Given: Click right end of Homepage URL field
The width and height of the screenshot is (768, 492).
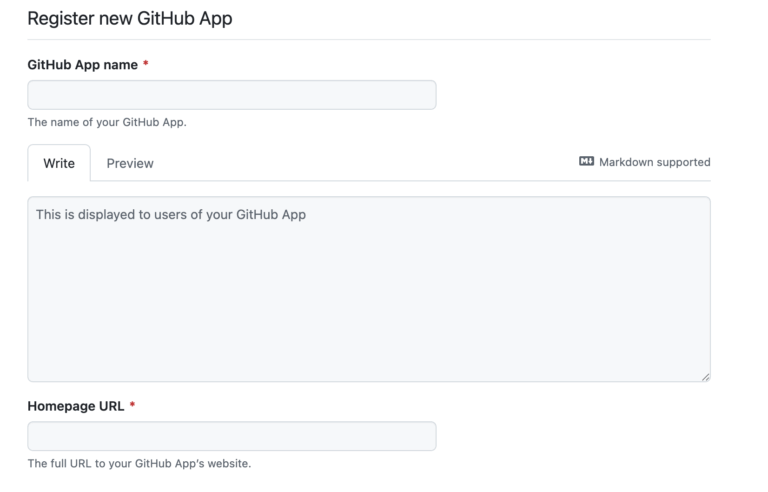Looking at the screenshot, I should [x=420, y=436].
